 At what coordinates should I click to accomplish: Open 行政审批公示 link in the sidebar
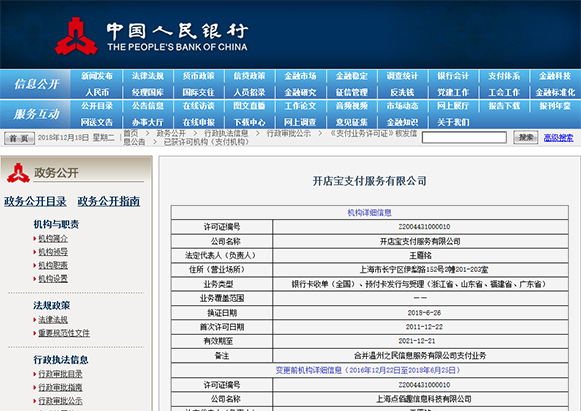[60, 401]
